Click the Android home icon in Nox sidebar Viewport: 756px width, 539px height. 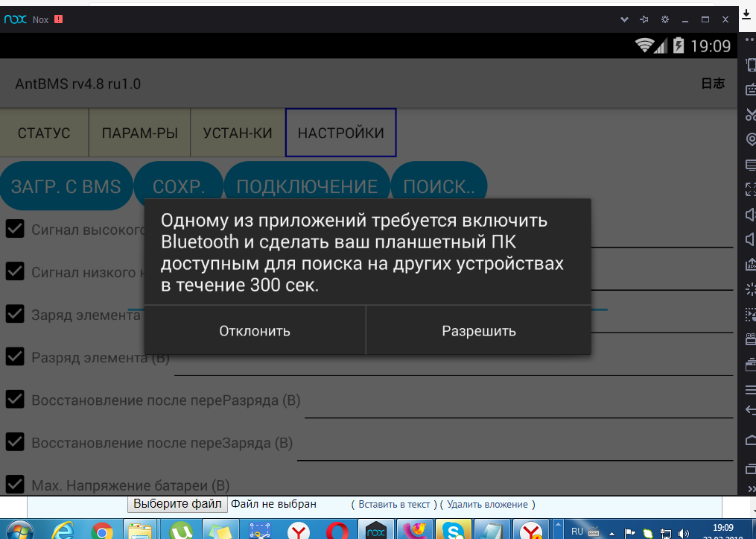coord(750,438)
